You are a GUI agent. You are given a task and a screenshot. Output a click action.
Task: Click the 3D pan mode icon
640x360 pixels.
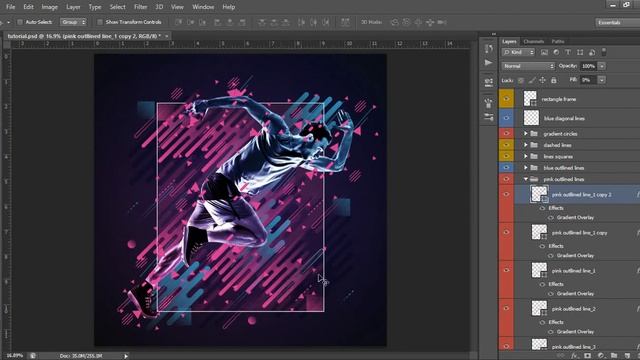[418, 22]
